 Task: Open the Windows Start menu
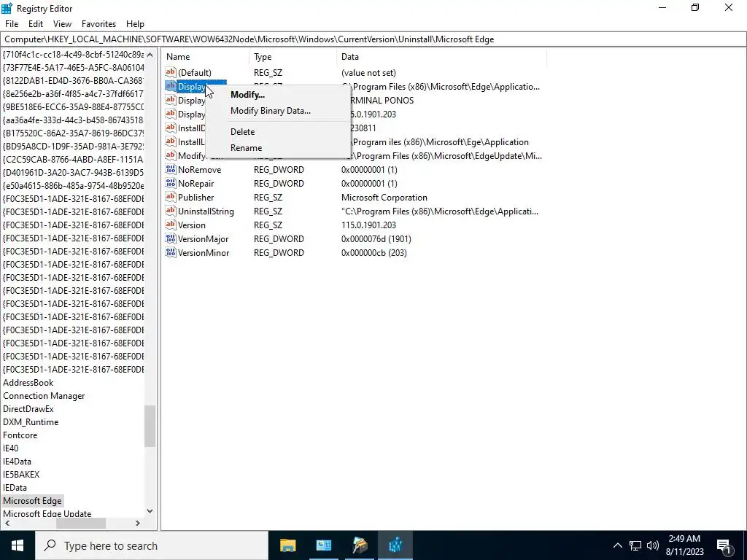tap(18, 545)
